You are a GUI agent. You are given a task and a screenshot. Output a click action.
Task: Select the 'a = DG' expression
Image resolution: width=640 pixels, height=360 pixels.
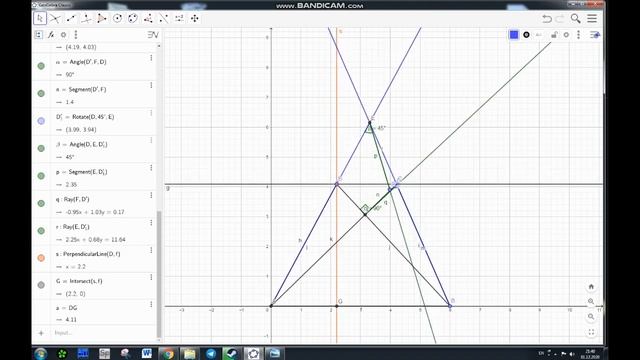[67, 308]
